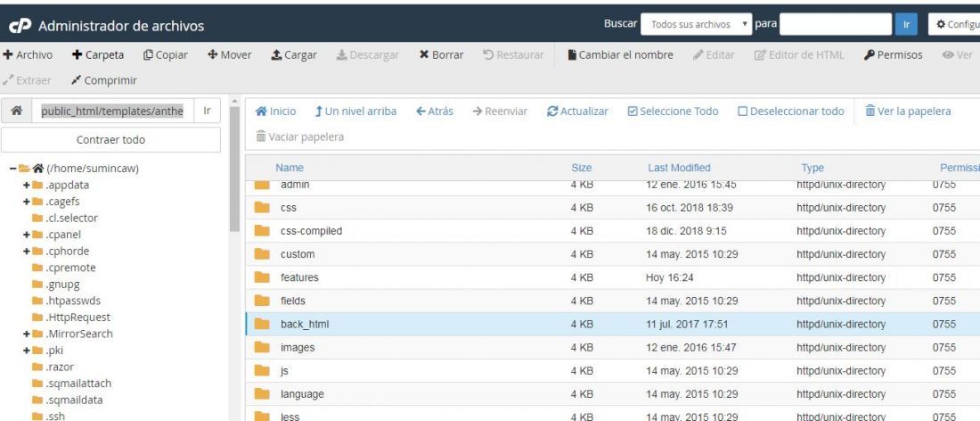Go to Inicio in file navigation
Screen dimensions: 980x421
275,111
